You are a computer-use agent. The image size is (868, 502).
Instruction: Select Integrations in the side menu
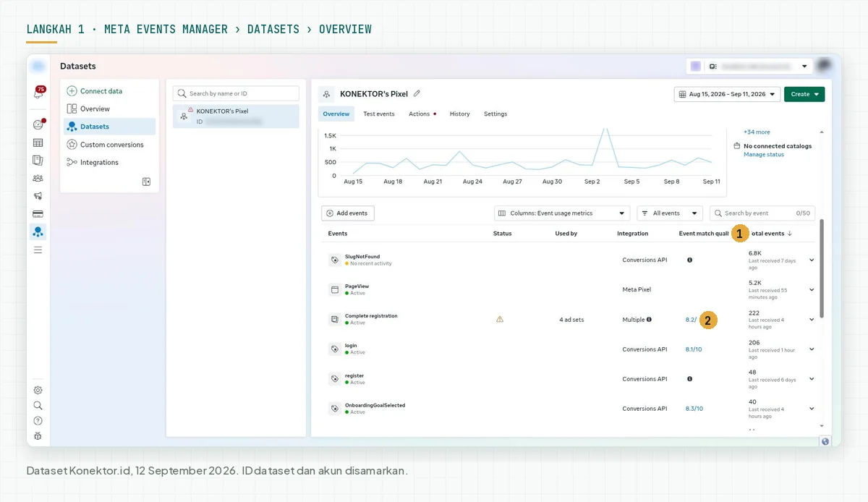coord(109,162)
